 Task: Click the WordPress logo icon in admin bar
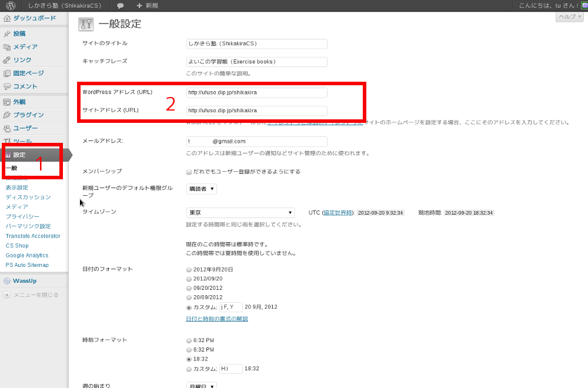(11, 6)
